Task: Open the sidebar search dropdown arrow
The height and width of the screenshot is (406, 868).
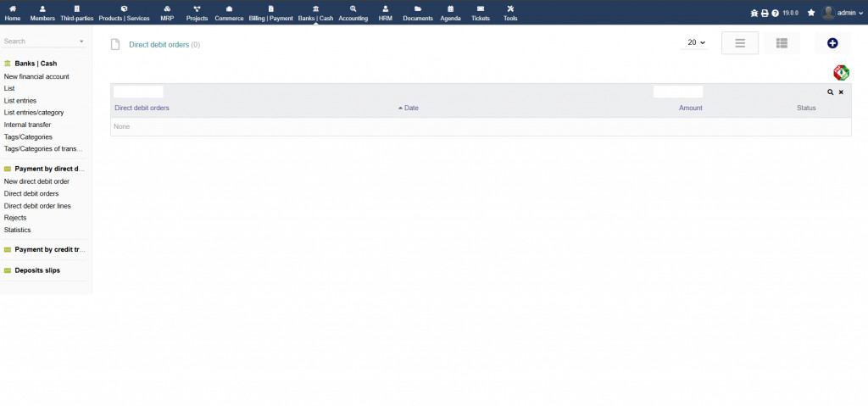Action: coord(81,42)
